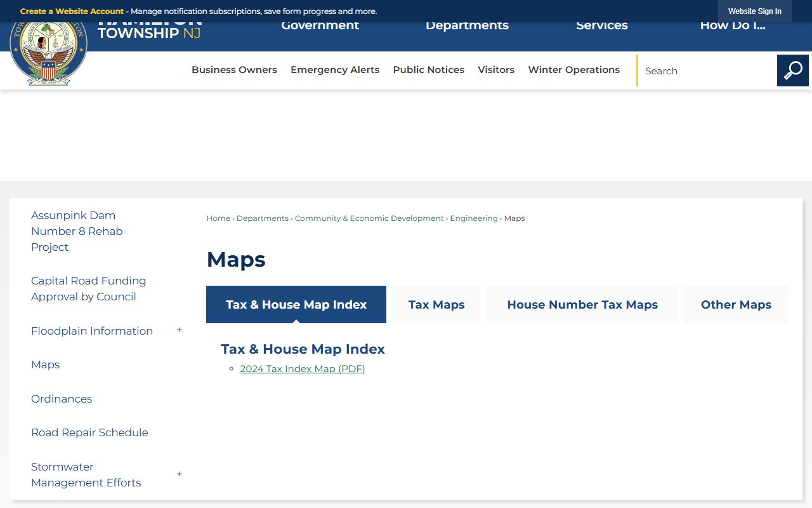Click Create a Website Account link
812x508 pixels.
click(x=72, y=11)
